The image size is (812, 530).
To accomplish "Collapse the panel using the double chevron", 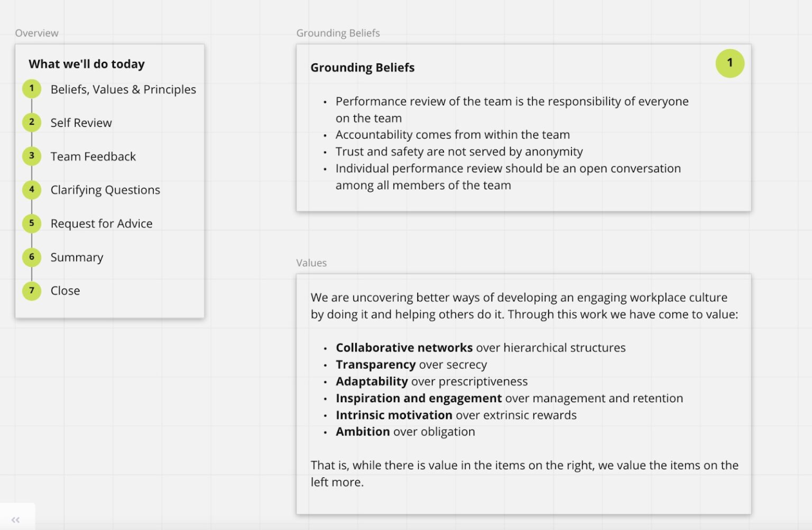I will click(x=16, y=520).
